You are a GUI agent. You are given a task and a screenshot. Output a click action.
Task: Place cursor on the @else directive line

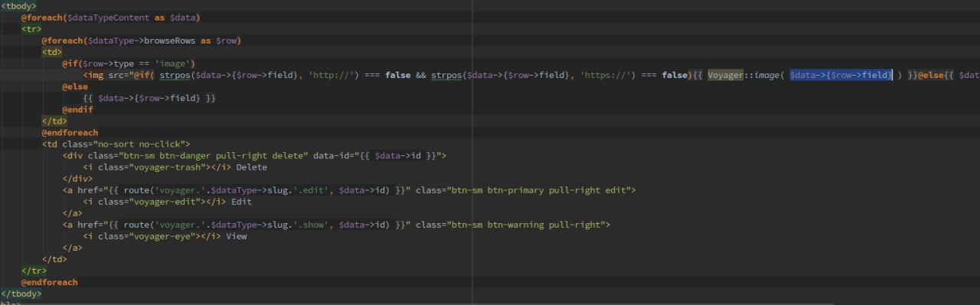75,86
